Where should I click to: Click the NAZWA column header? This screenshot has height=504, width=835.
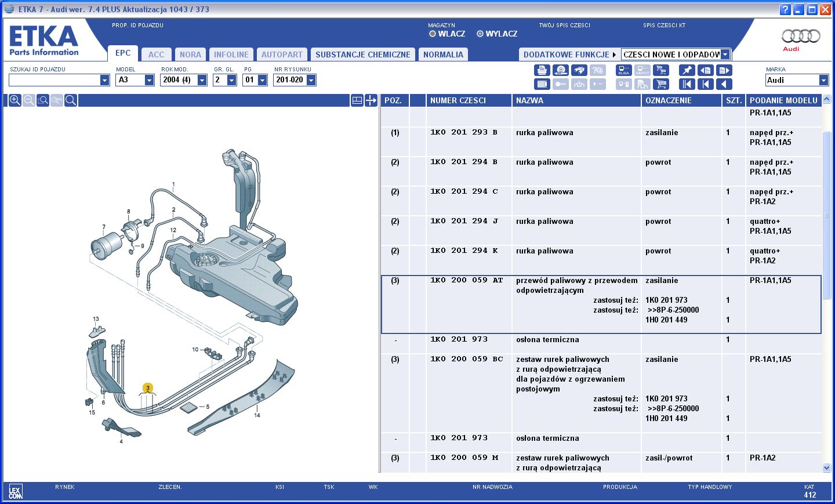[x=576, y=100]
